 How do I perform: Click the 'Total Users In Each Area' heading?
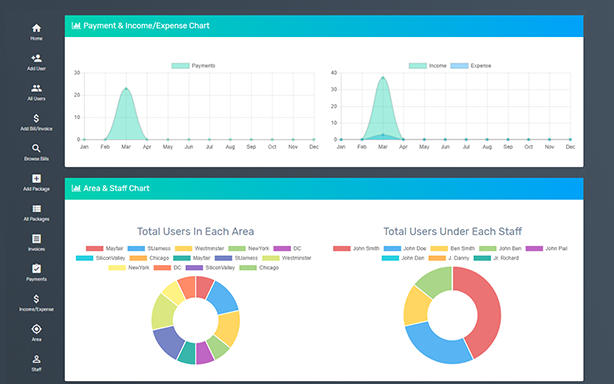(195, 231)
